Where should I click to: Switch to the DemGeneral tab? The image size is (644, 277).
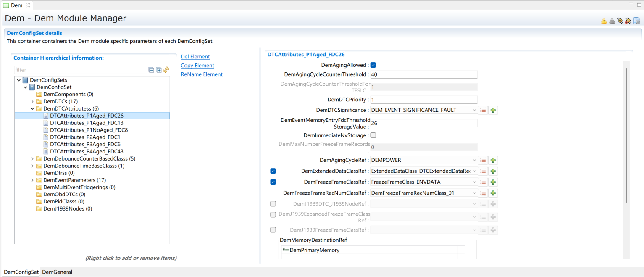[x=57, y=272]
